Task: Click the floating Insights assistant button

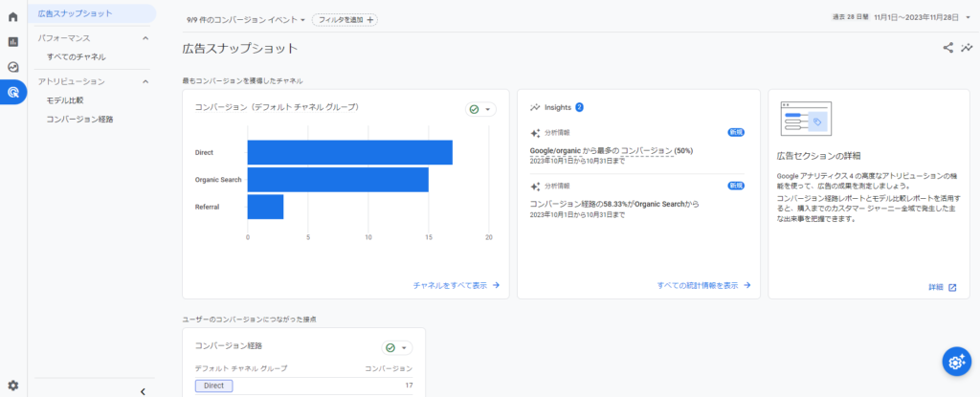Action: (x=955, y=361)
